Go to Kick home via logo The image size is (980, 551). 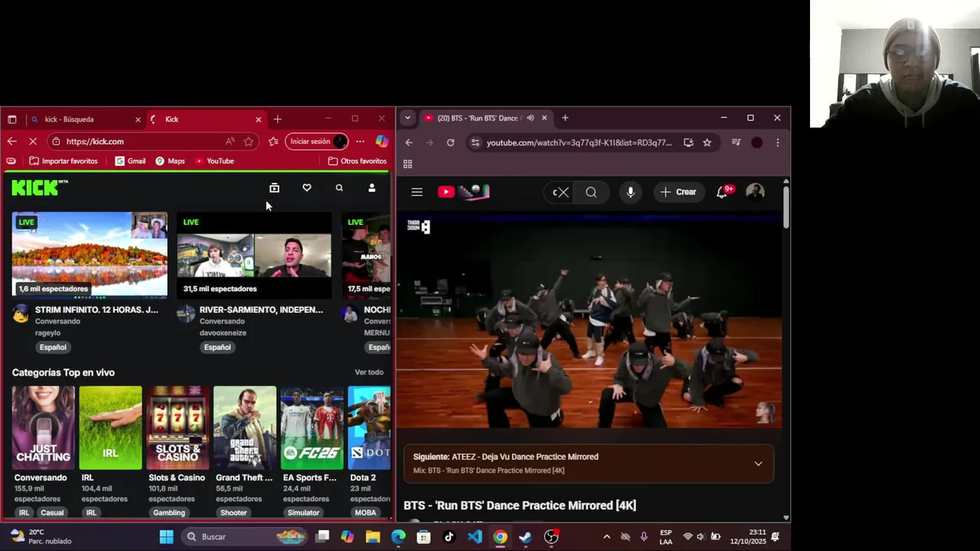coord(40,187)
